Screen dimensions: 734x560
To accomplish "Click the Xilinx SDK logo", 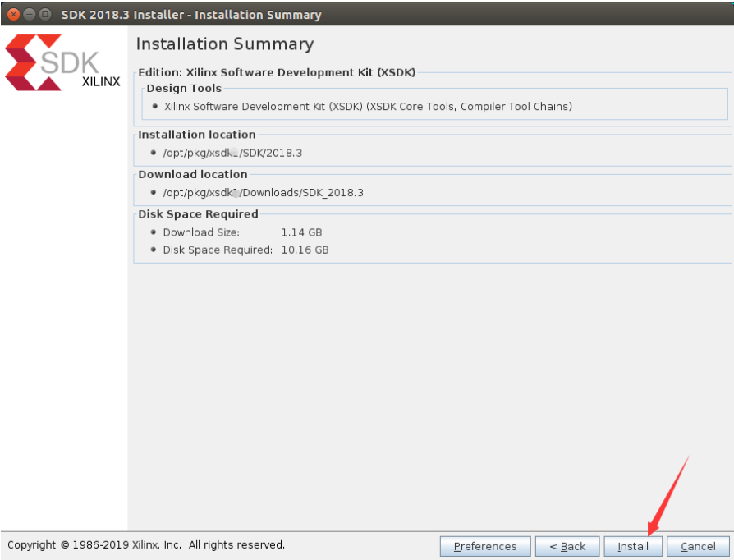I will point(62,62).
